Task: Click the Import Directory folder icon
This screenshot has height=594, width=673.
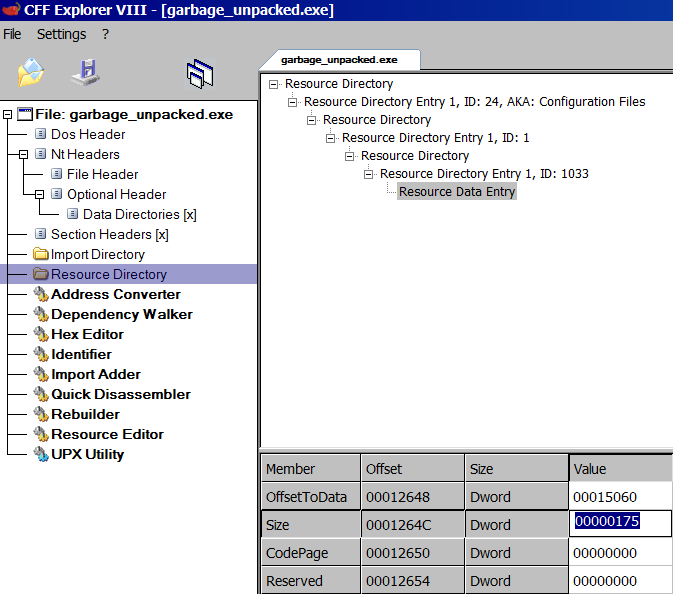Action: point(41,254)
